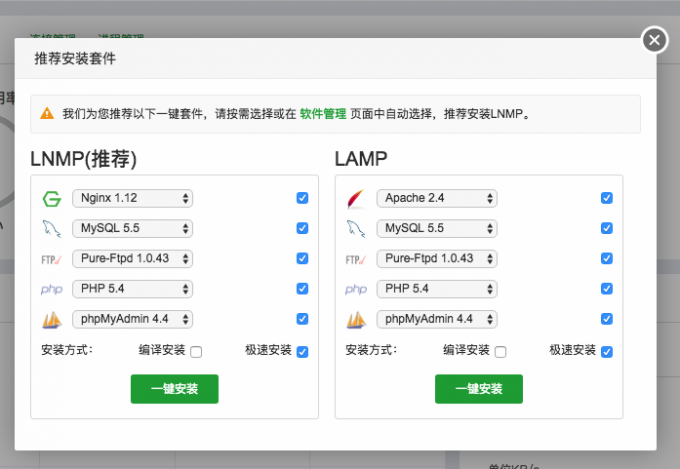Uncheck LAMP phpMyAdmin 4.4 checkbox

pos(607,319)
